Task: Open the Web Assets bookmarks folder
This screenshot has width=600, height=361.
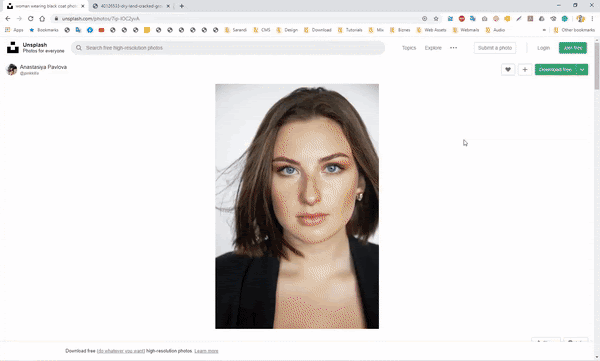Action: coord(432,30)
